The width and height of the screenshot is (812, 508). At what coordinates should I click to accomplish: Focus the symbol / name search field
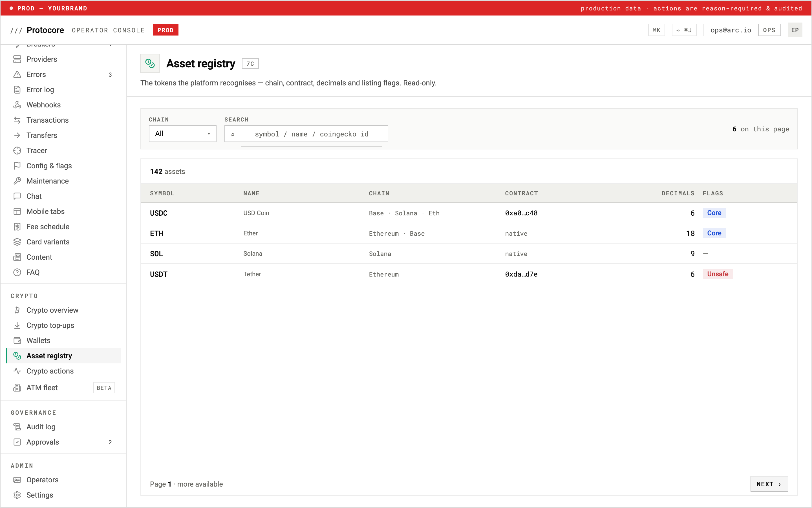point(306,134)
